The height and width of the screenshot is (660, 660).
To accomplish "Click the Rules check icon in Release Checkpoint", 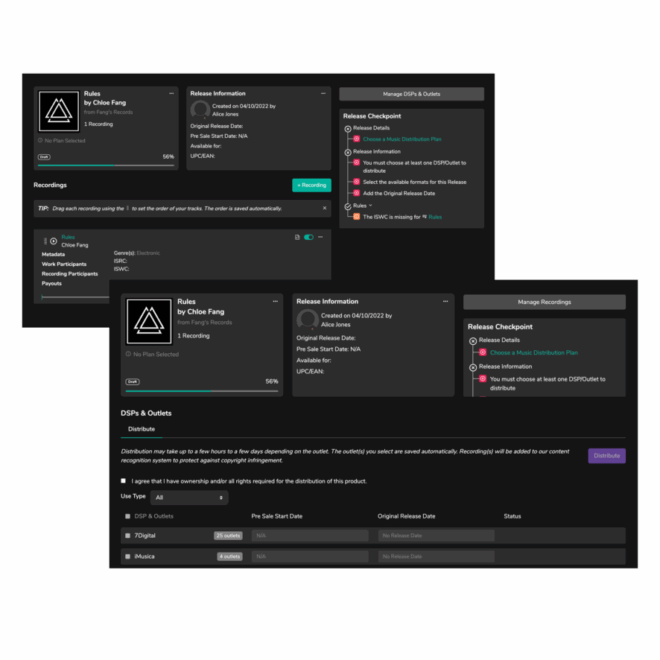I will [348, 206].
